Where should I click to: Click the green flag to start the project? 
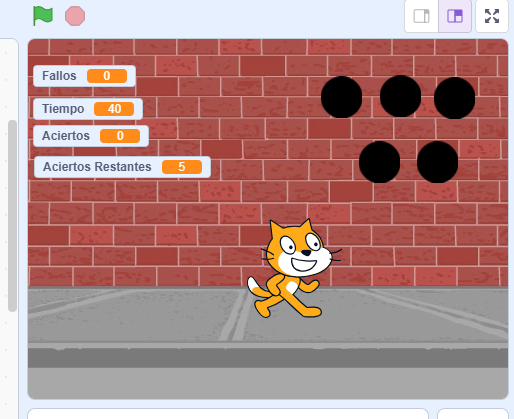click(x=43, y=16)
